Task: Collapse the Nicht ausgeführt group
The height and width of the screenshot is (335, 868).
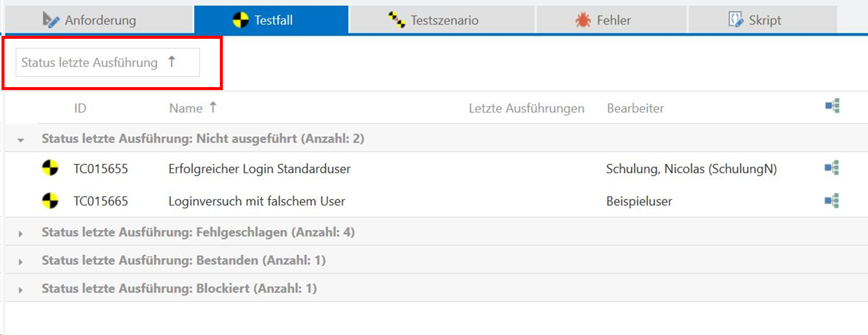Action: point(20,140)
